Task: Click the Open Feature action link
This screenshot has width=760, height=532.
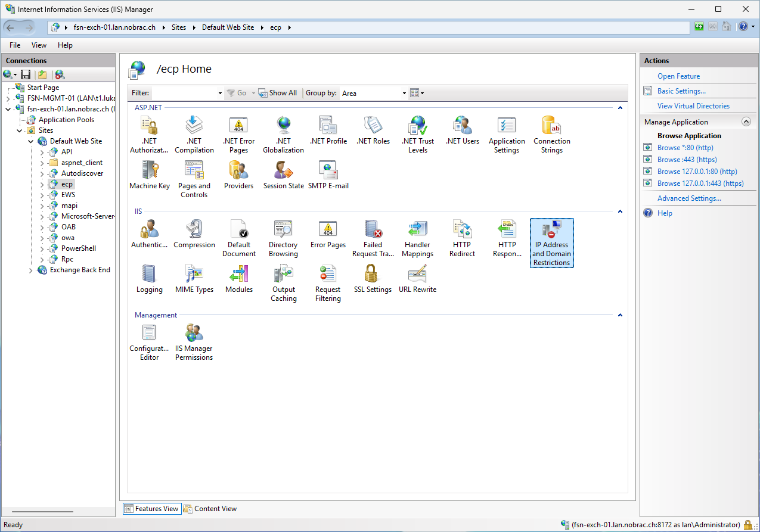Action: [x=678, y=76]
